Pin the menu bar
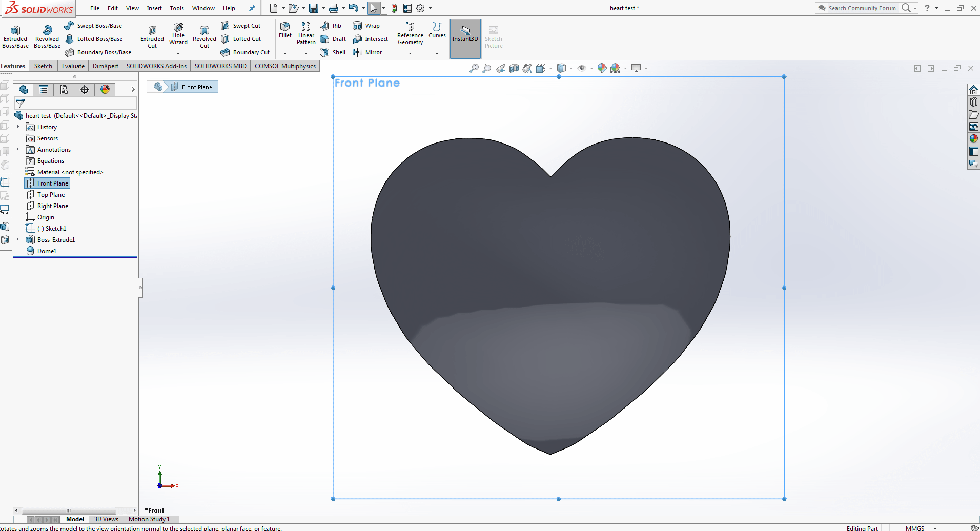 click(252, 8)
